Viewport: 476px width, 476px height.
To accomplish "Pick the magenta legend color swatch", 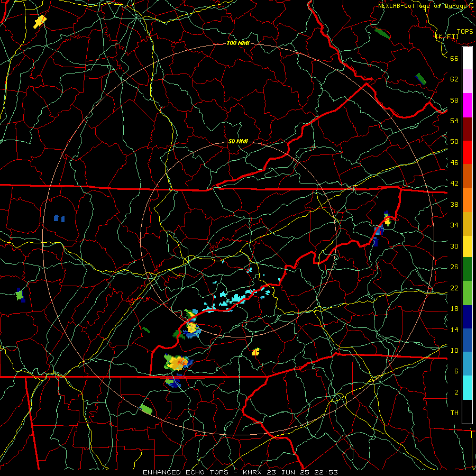I will (467, 105).
